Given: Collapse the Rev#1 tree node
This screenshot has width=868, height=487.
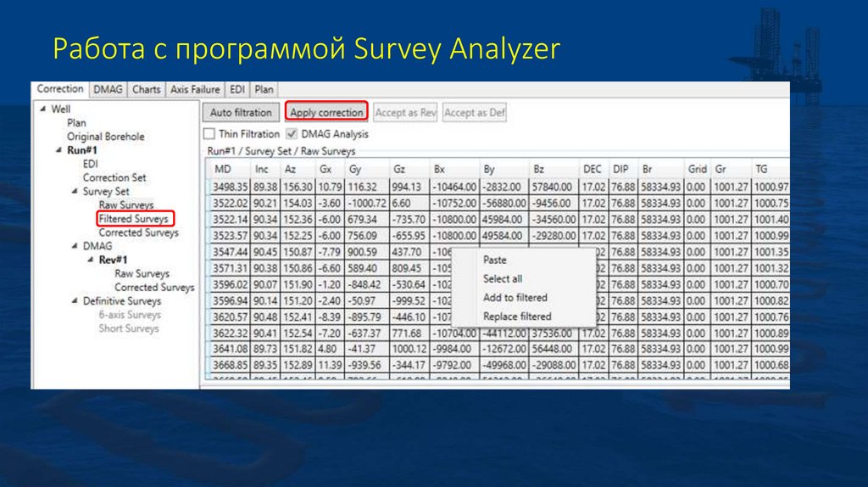Looking at the screenshot, I should [90, 260].
